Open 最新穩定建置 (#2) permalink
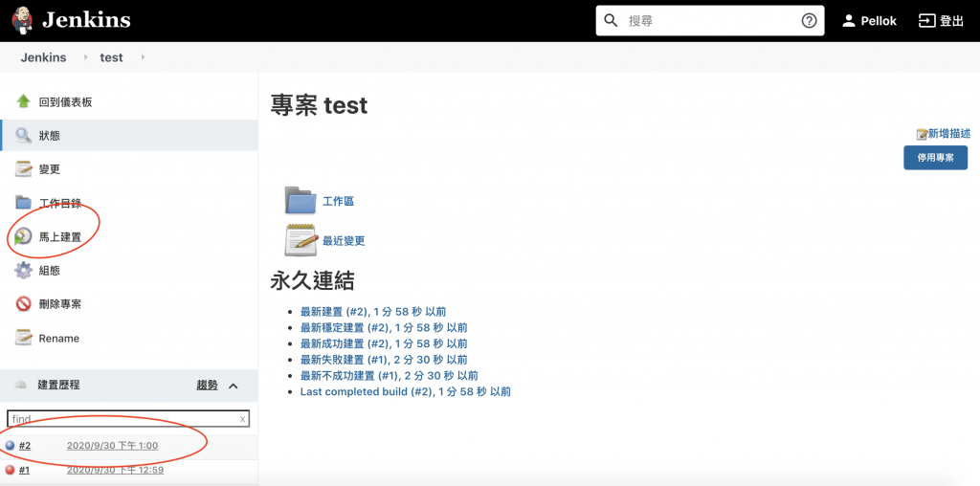980x486 pixels. point(384,327)
